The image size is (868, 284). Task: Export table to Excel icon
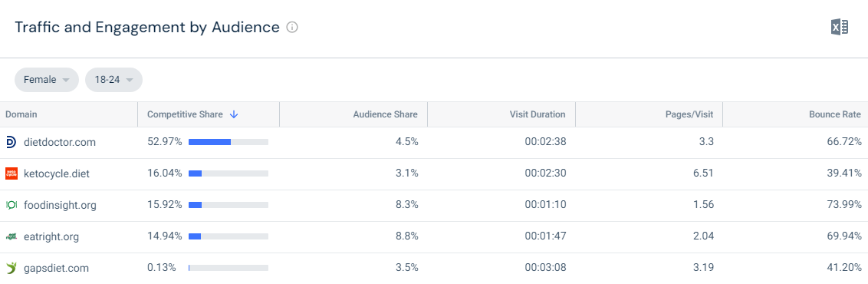839,27
